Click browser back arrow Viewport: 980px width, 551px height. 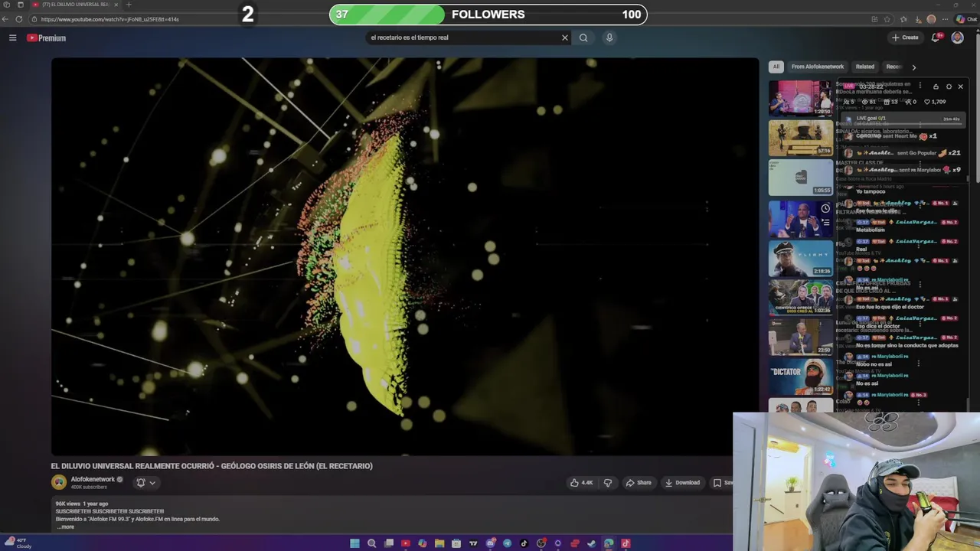(6, 19)
